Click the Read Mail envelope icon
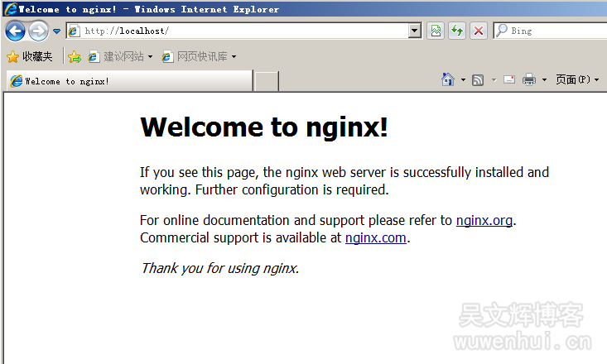The width and height of the screenshot is (607, 364). (x=508, y=79)
